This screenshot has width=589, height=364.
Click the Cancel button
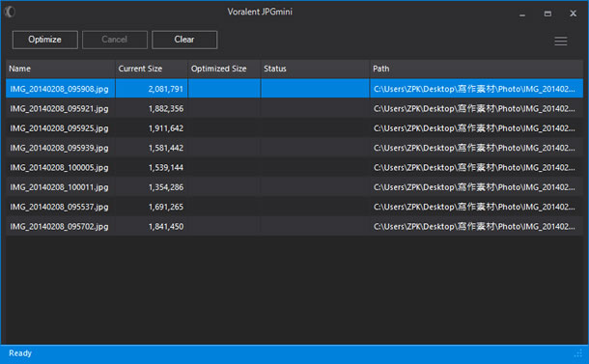[x=115, y=40]
